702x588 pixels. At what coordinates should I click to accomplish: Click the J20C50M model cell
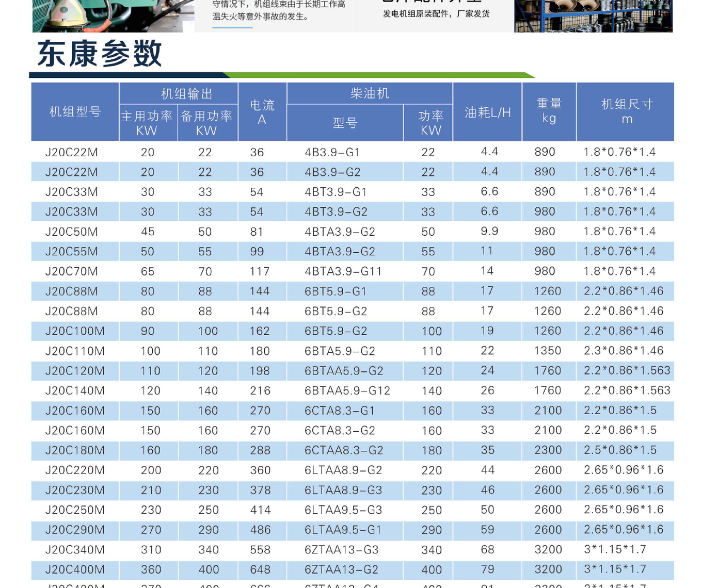coord(72,232)
